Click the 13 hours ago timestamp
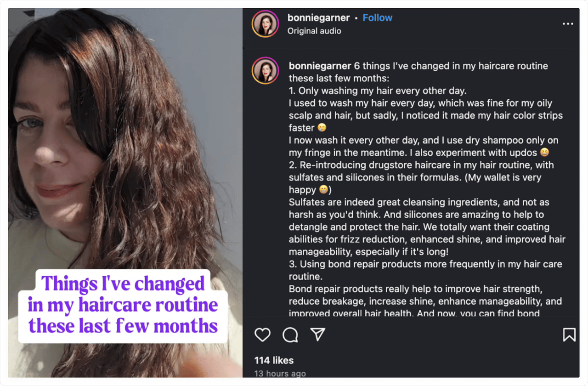The height and width of the screenshot is (386, 588). [x=280, y=374]
